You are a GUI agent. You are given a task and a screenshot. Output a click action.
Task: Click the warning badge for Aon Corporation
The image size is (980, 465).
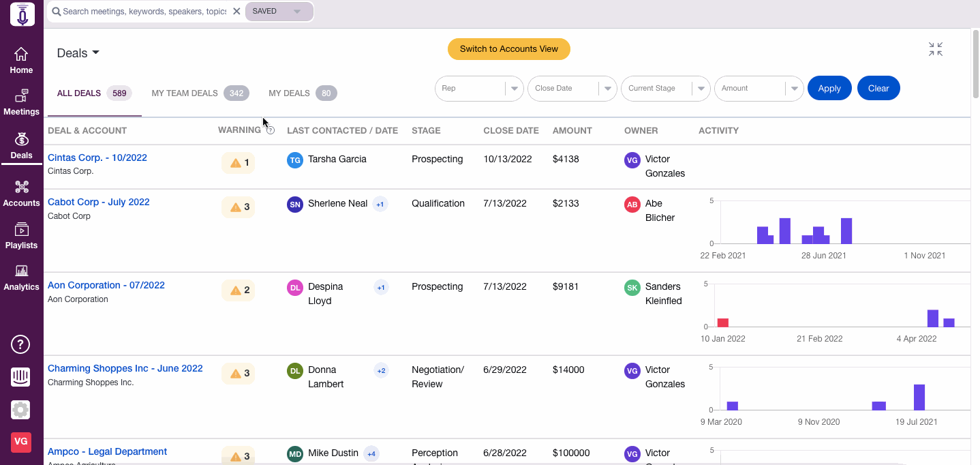(238, 290)
